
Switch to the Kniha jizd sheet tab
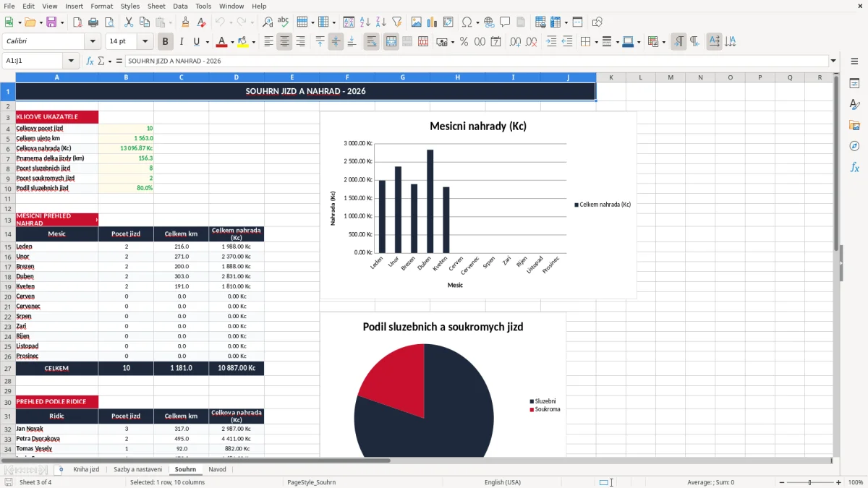[86, 469]
